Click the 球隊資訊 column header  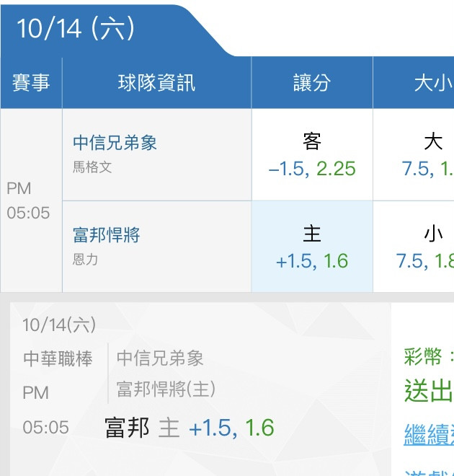(156, 82)
